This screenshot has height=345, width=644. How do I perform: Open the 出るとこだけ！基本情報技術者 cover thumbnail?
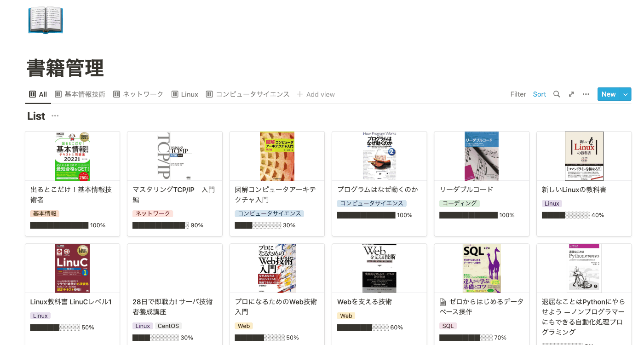(x=73, y=156)
